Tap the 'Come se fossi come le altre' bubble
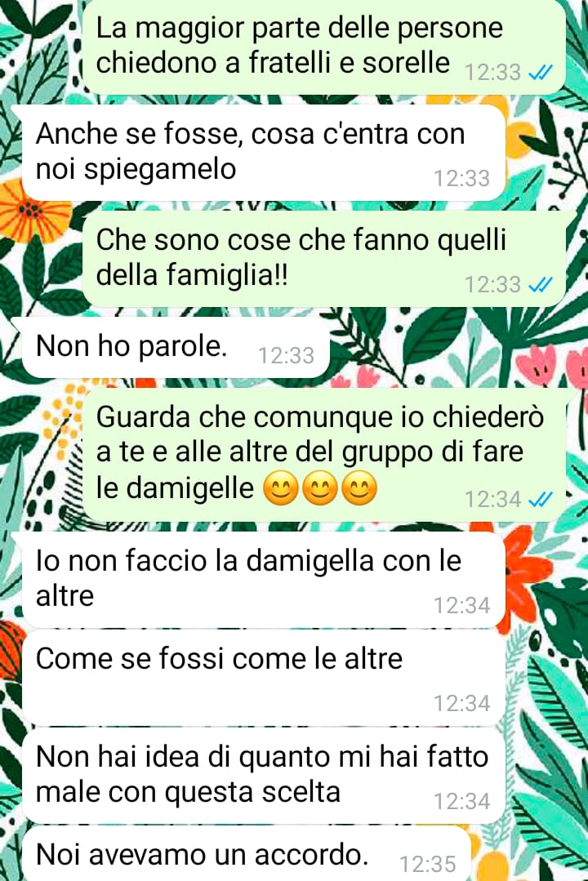The width and height of the screenshot is (588, 881). click(264, 678)
